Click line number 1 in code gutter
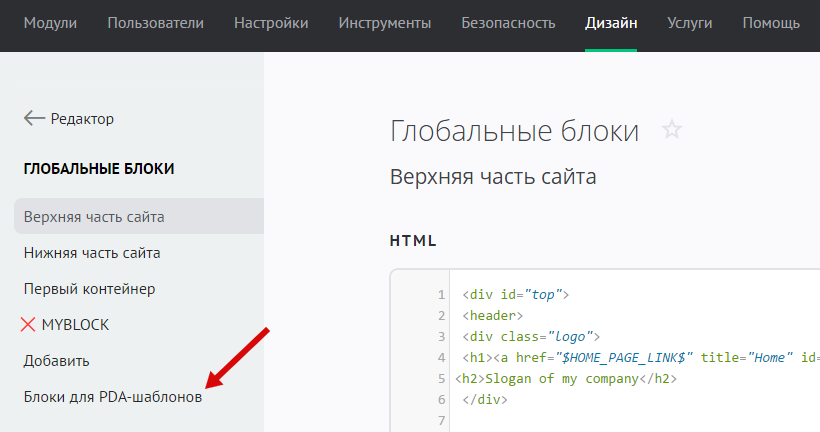820x432 pixels. [440, 295]
